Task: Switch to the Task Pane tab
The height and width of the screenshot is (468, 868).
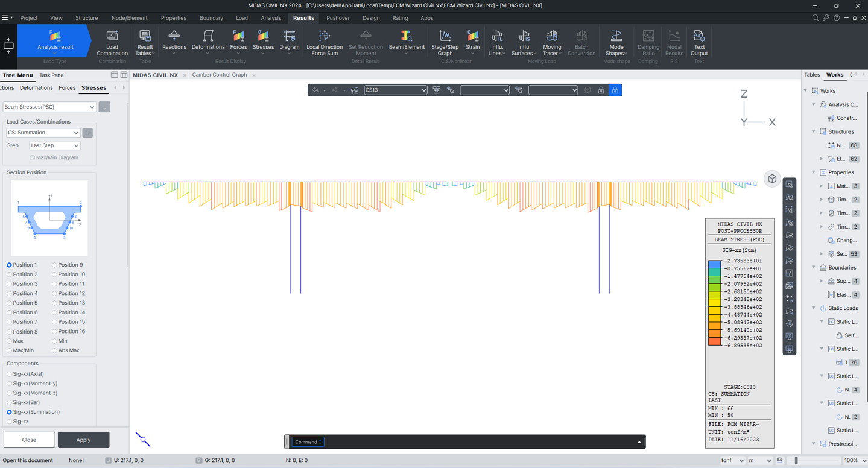Action: (x=51, y=75)
